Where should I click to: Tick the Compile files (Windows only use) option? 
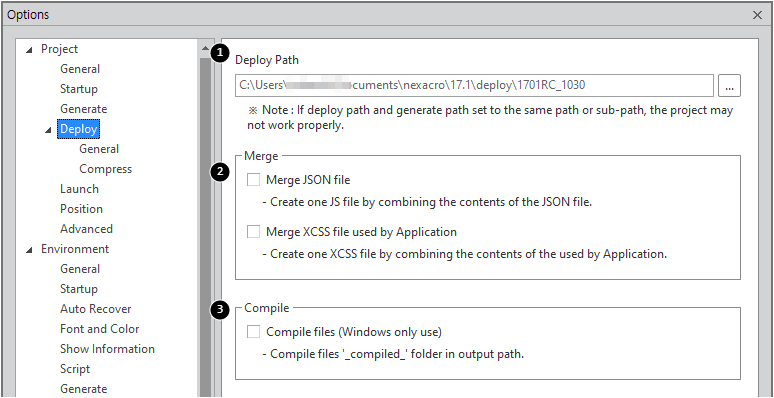[x=254, y=332]
